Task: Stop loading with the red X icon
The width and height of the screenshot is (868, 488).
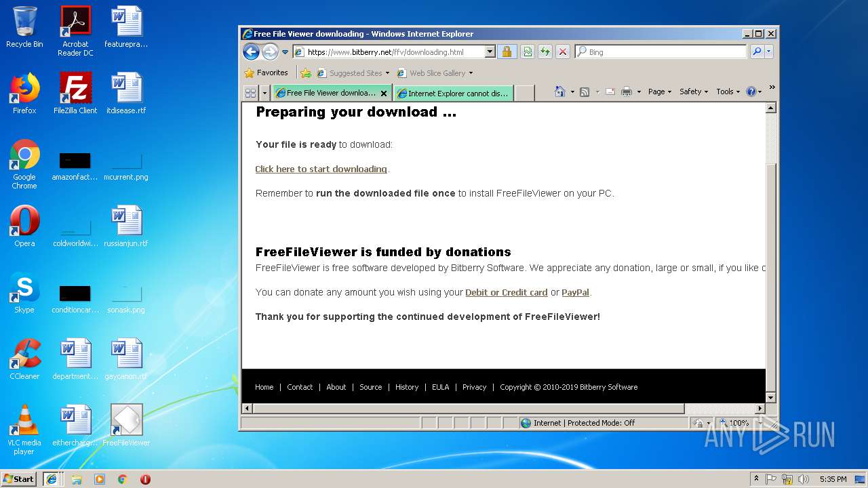Action: tap(563, 52)
